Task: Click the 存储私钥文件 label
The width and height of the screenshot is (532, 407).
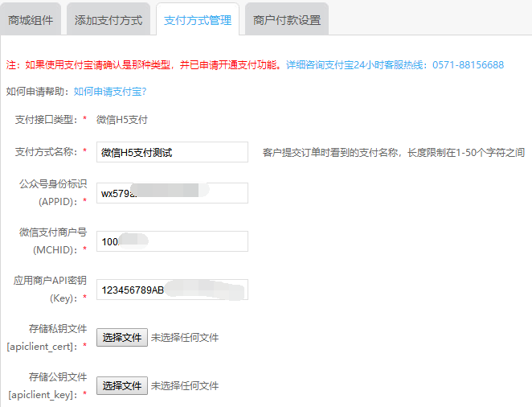Action: tap(58, 329)
